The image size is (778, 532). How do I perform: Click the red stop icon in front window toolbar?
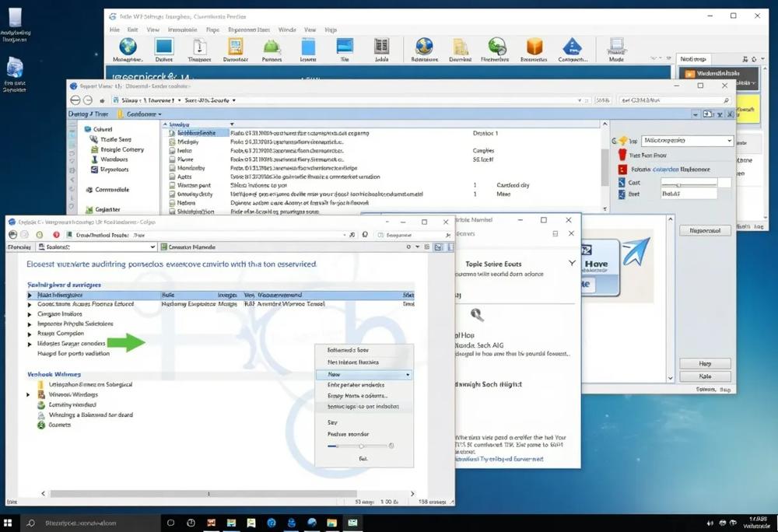56,235
